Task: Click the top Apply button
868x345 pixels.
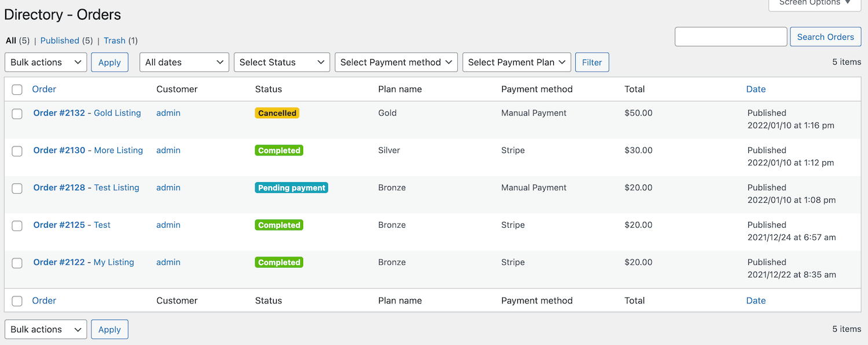Action: pyautogui.click(x=109, y=62)
